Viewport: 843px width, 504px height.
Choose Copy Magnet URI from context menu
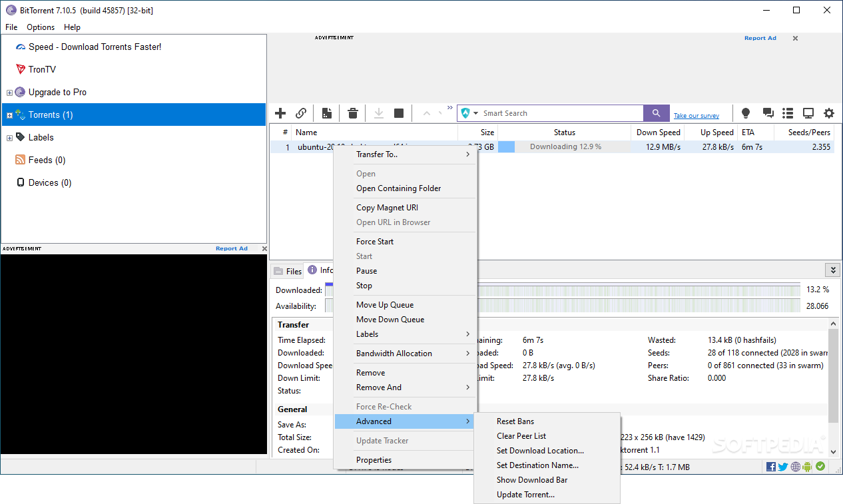(406, 208)
